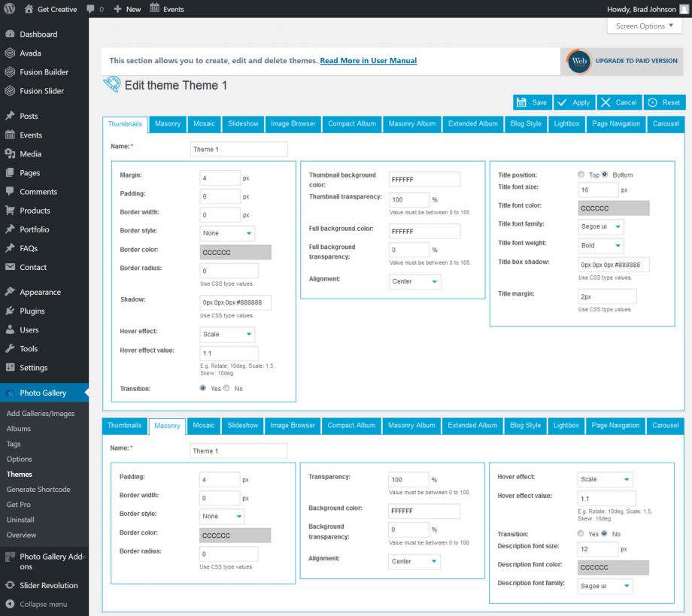Image resolution: width=692 pixels, height=616 pixels.
Task: Open the comments bubble icon in admin bar
Action: 90,9
